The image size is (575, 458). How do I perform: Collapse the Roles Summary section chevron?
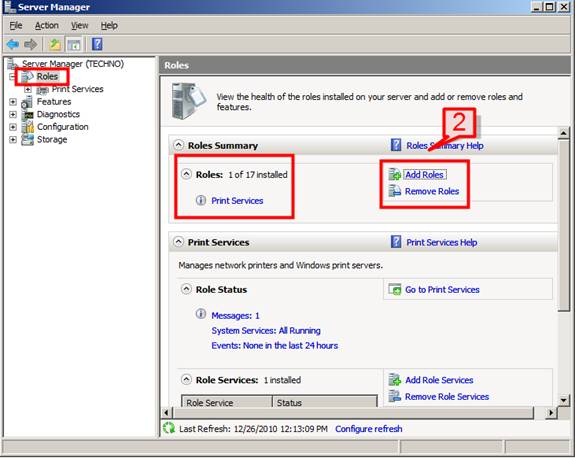(179, 145)
